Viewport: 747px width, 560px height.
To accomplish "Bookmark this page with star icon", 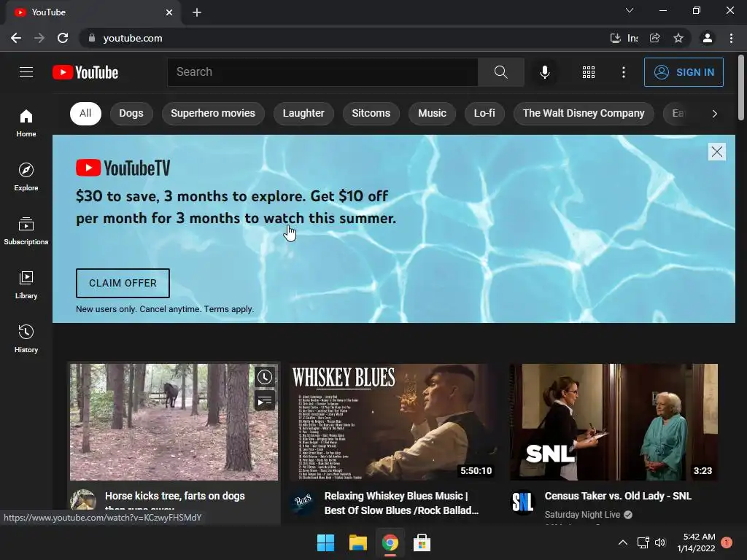I will click(x=678, y=38).
